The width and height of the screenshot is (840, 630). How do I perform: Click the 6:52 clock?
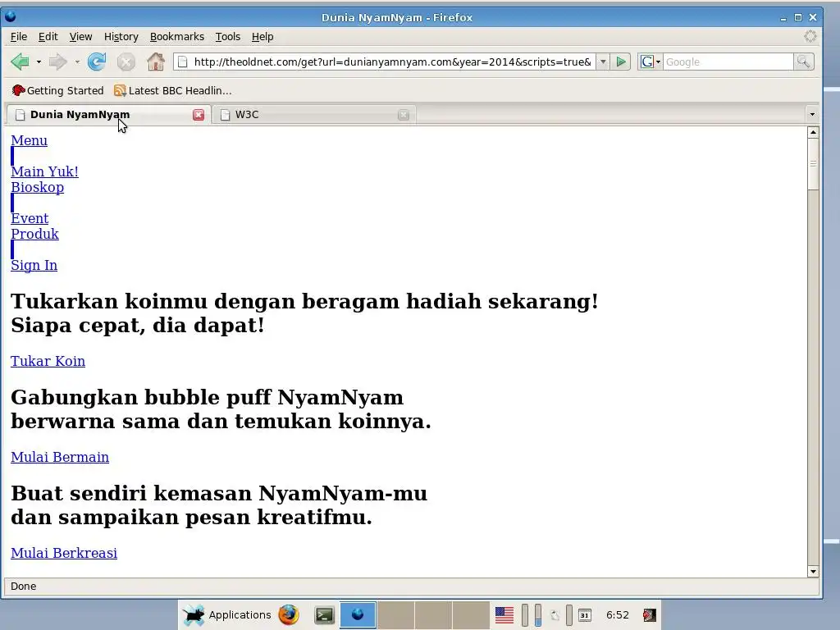(x=617, y=615)
